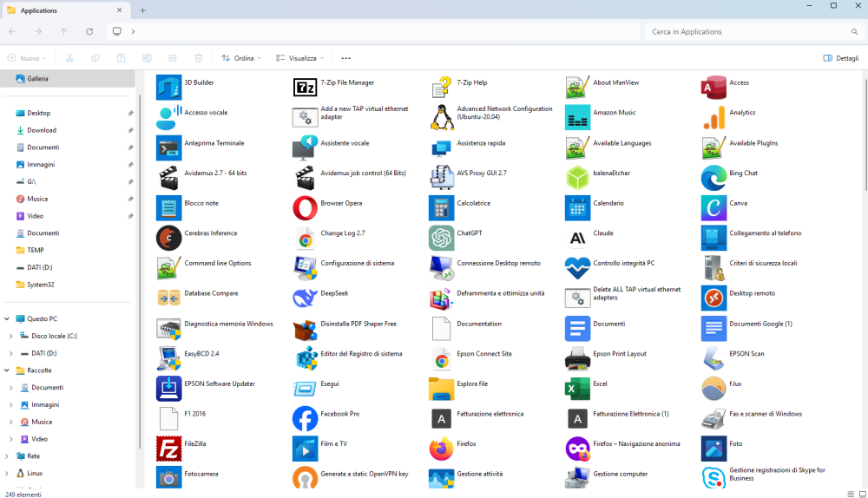Click the FileZilla application icon
868x498 pixels.
168,449
